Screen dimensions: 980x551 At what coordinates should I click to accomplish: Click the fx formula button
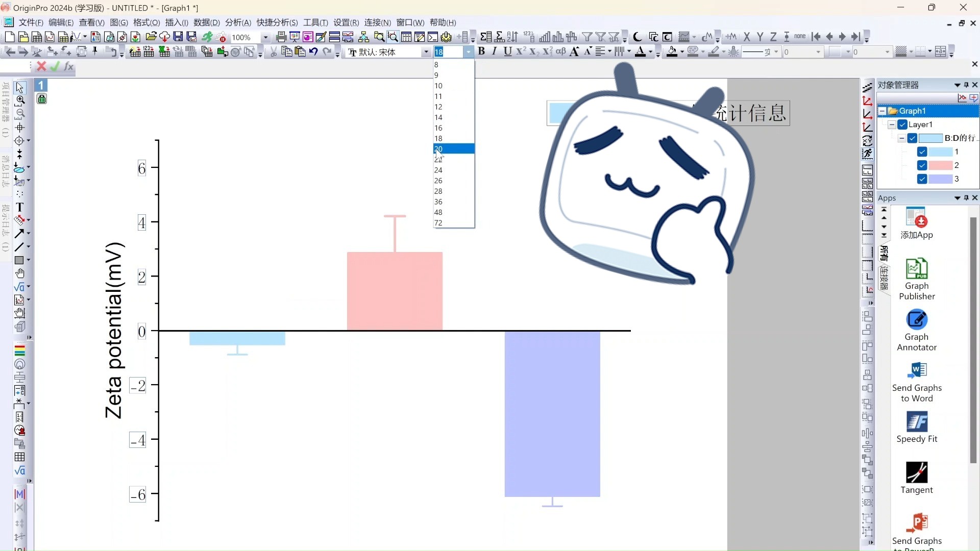pyautogui.click(x=69, y=66)
